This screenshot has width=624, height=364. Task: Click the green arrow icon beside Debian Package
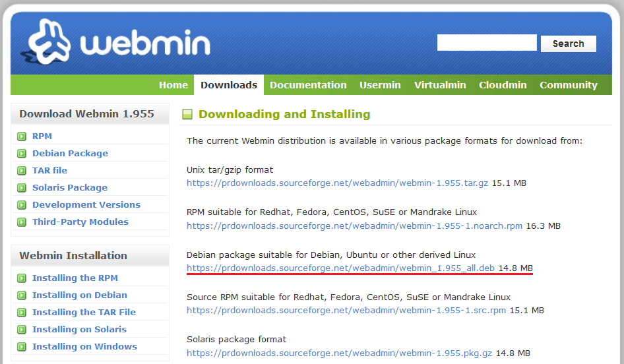(22, 154)
